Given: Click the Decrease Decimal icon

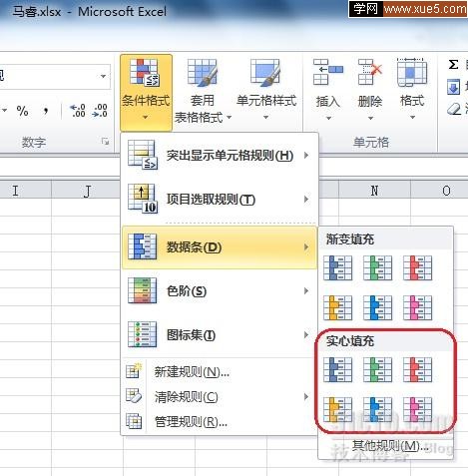Looking at the screenshot, I should [x=100, y=111].
